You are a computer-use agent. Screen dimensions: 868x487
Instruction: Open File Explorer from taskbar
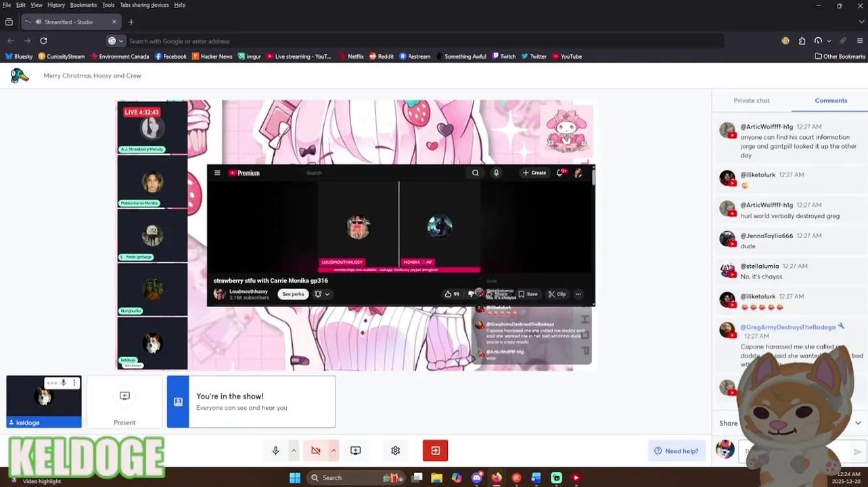pyautogui.click(x=437, y=478)
